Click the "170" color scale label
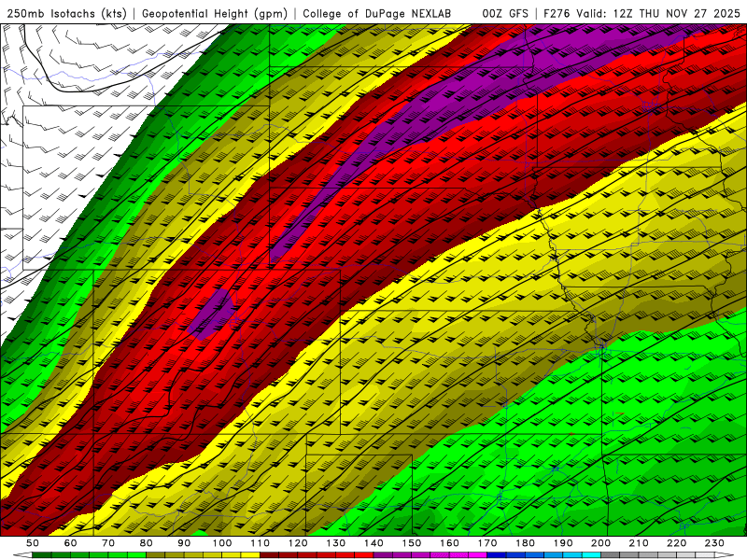747x560 pixels. (x=487, y=543)
